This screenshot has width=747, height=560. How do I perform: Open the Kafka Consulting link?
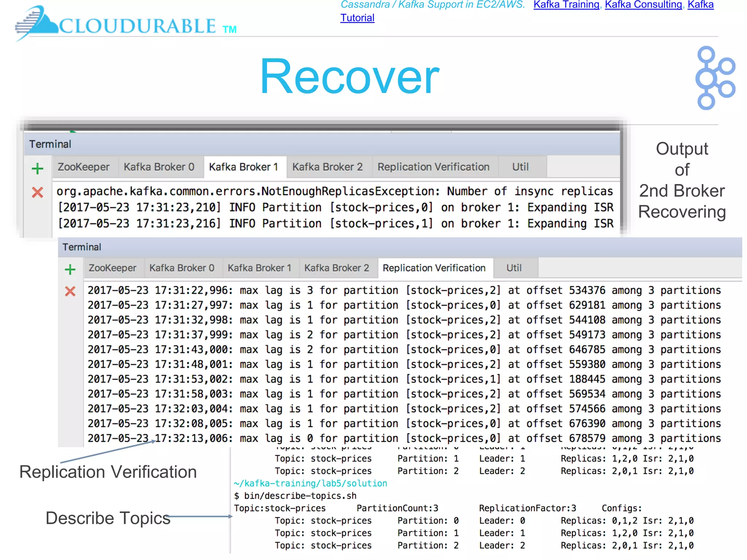click(x=643, y=5)
